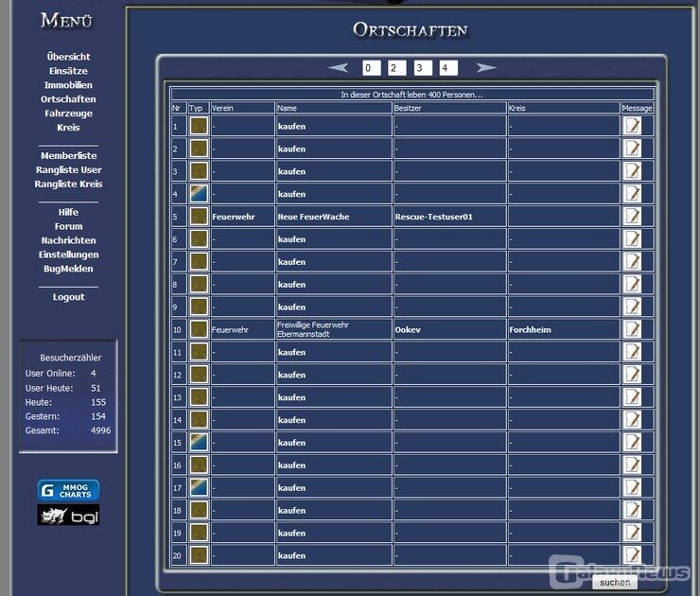
Task: Click Feuerwehr in row 5
Action: 234,217
